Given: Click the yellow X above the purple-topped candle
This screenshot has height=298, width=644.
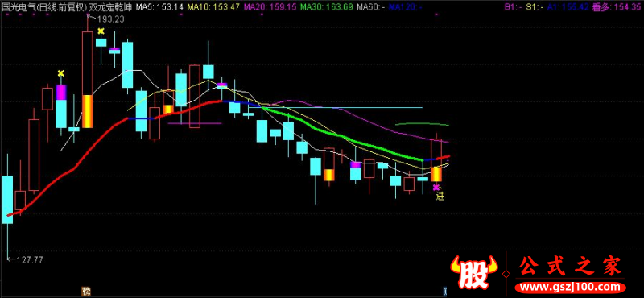Looking at the screenshot, I should click(61, 73).
